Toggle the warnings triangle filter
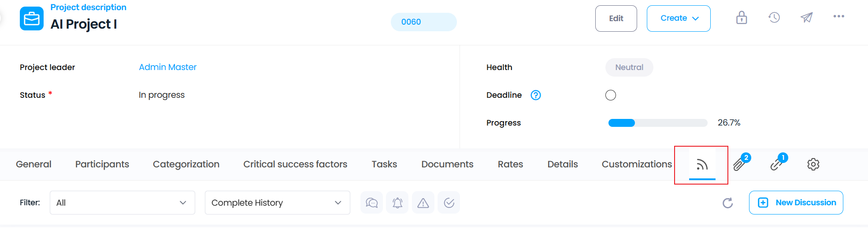This screenshot has height=233, width=868. click(x=423, y=203)
